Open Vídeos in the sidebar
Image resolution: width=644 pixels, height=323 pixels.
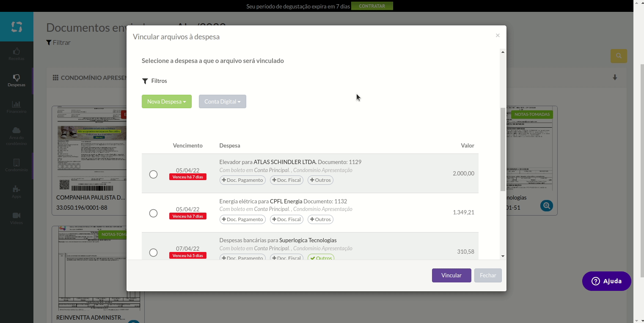click(17, 218)
